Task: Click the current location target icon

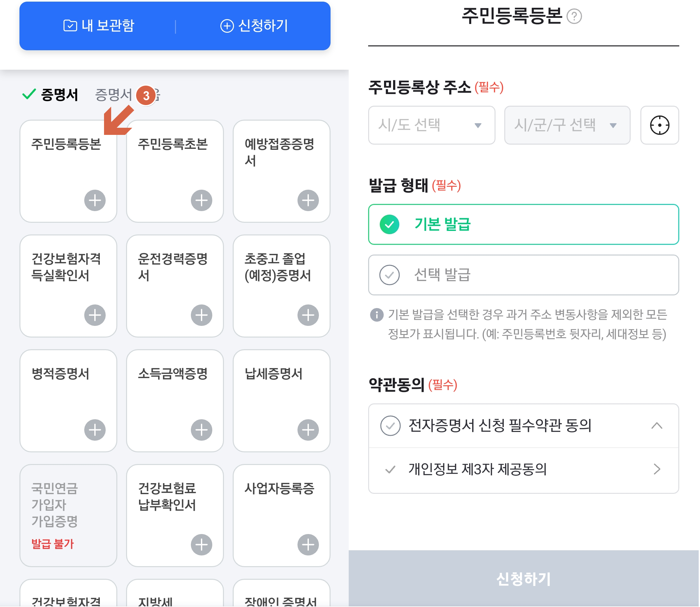Action: (x=660, y=125)
